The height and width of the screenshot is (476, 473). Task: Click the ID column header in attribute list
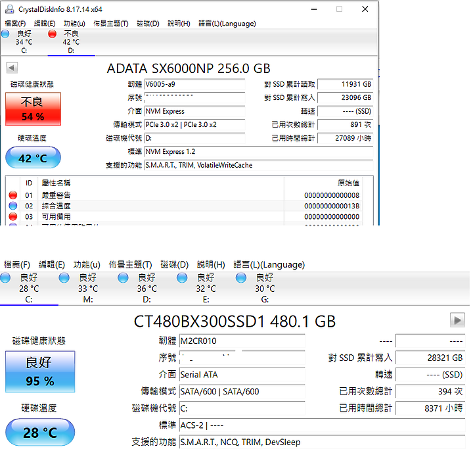pos(29,183)
